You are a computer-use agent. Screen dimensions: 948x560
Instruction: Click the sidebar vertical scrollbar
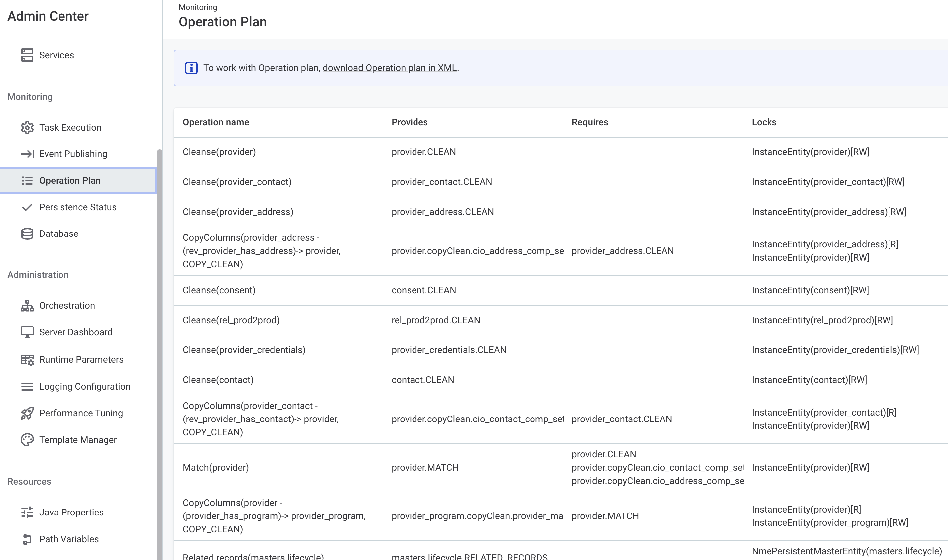point(159,340)
